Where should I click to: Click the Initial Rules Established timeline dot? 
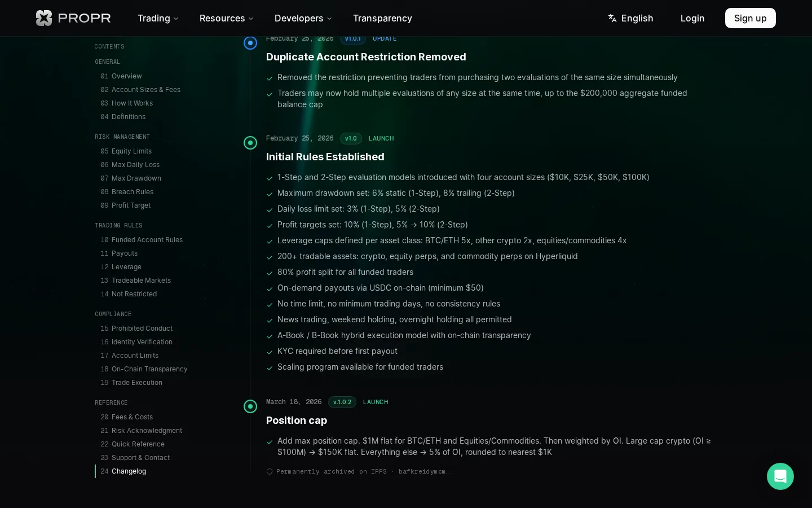(x=250, y=143)
